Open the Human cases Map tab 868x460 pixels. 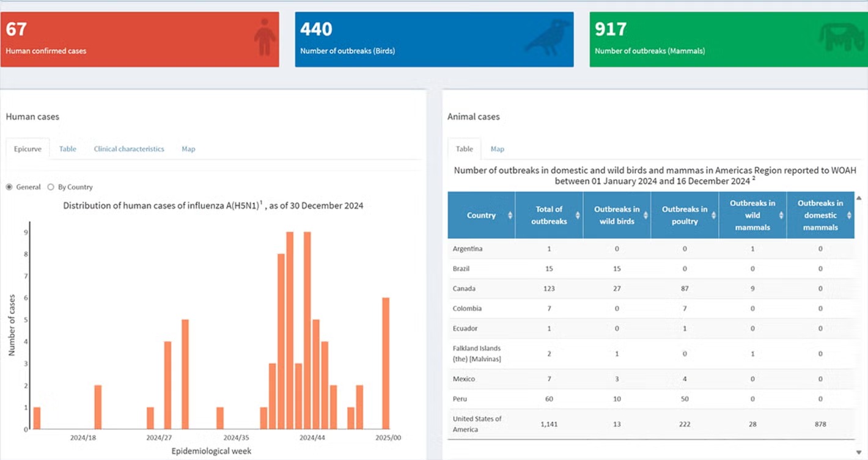pos(188,149)
